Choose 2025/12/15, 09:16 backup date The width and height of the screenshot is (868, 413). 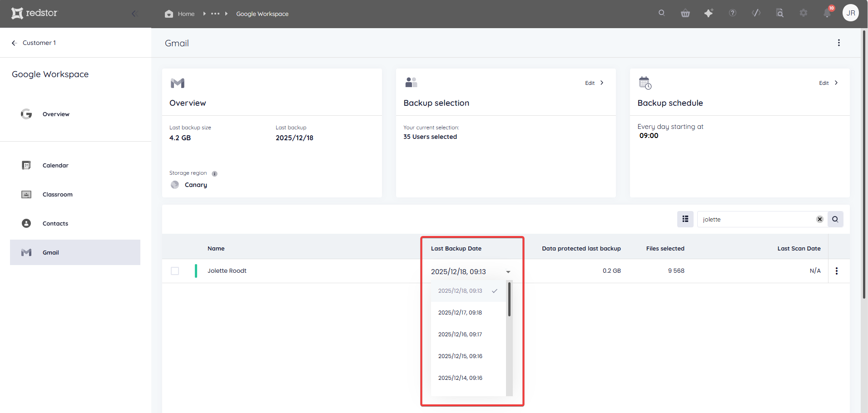(x=468, y=356)
